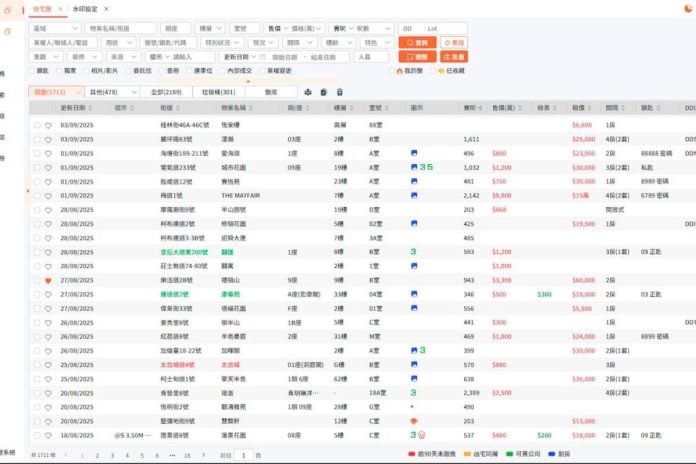Screen dimensions: 696x464
Task: Select row checkbox for THE MAYFAIR listing
Action: (37, 196)
